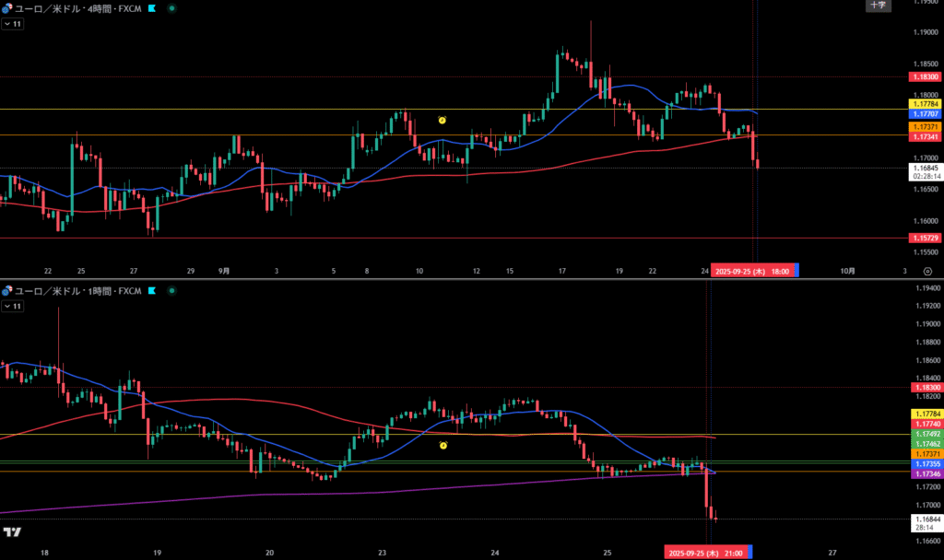Expand the 11 indicators legend on upper chart
The image size is (944, 560).
point(13,23)
